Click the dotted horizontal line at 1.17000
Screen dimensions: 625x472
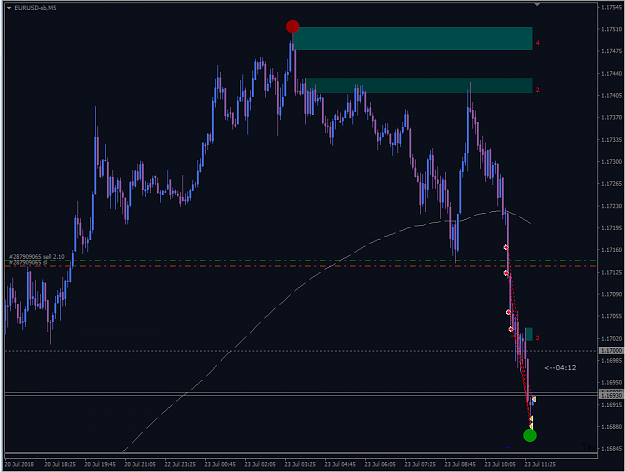[301, 351]
